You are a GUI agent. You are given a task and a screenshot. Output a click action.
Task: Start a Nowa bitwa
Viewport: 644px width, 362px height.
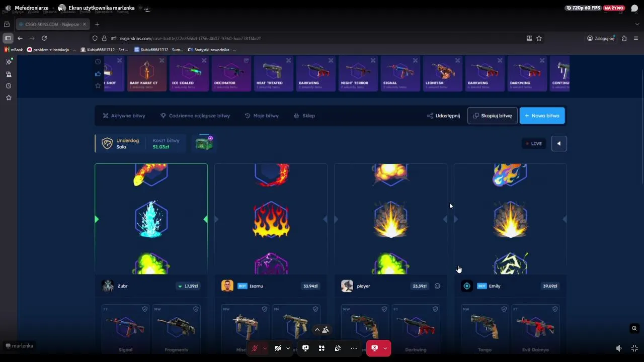pos(542,116)
